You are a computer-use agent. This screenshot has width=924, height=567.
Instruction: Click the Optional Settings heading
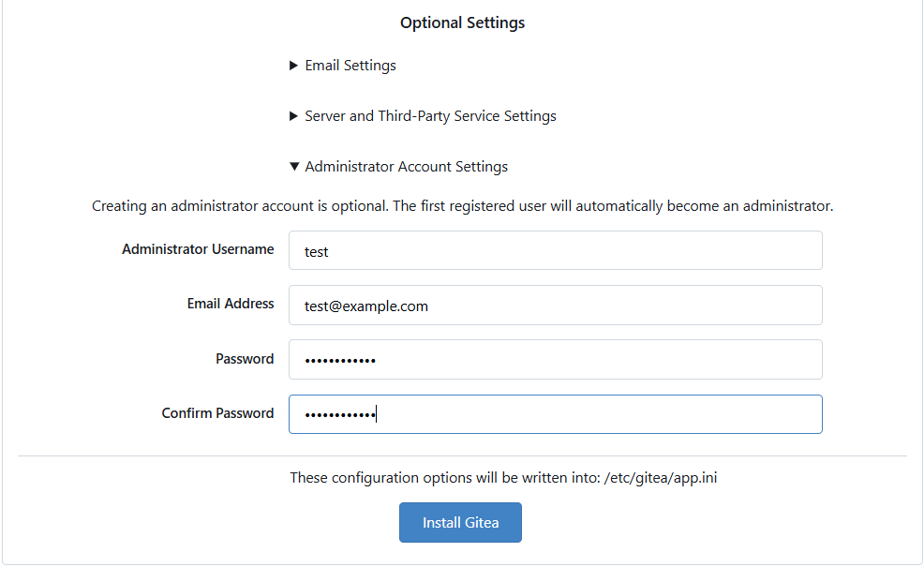[x=463, y=23]
